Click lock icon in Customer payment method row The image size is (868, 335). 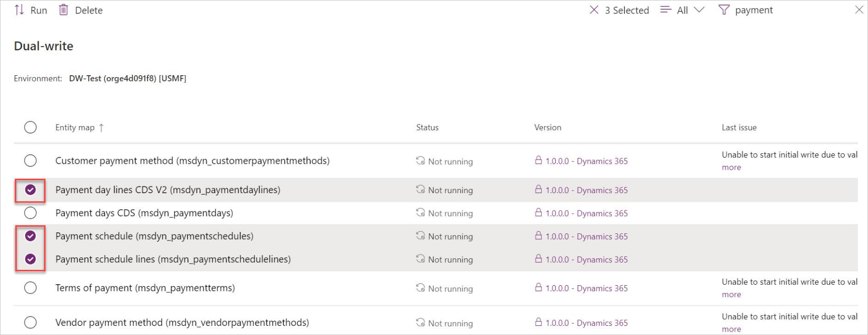(538, 161)
